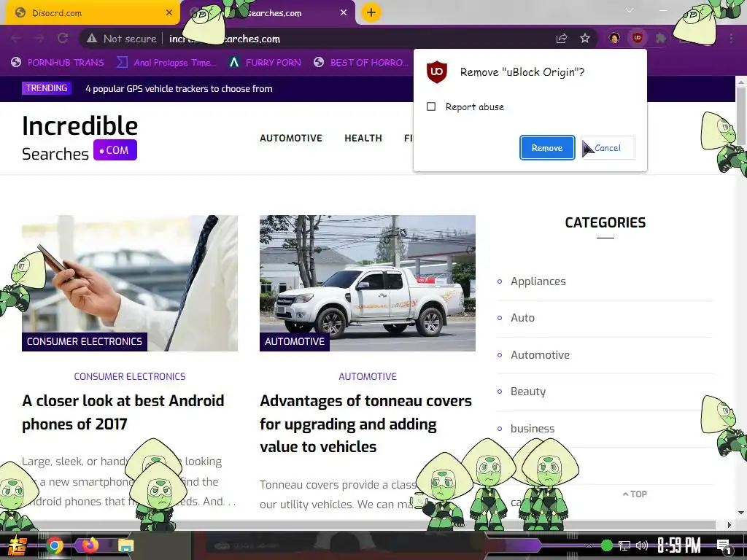Screen dimensions: 747x560
Task: Check the Report abuse checkbox
Action: point(431,106)
